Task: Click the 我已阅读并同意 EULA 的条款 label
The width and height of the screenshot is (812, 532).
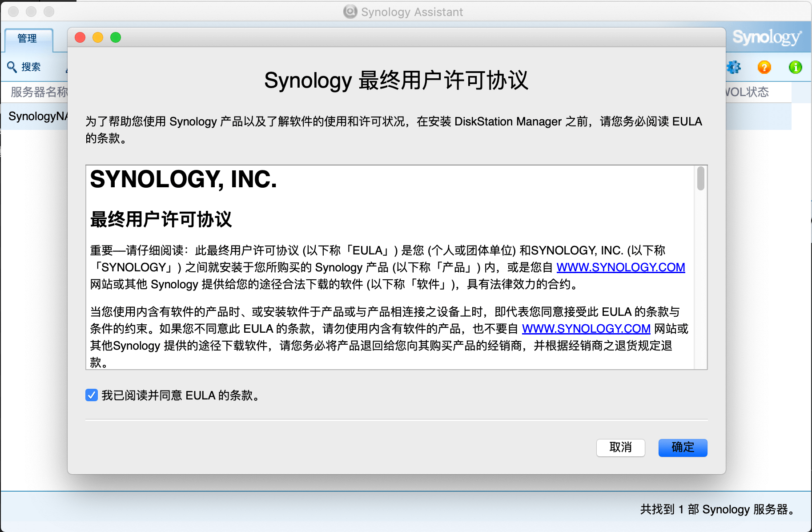Action: click(181, 395)
